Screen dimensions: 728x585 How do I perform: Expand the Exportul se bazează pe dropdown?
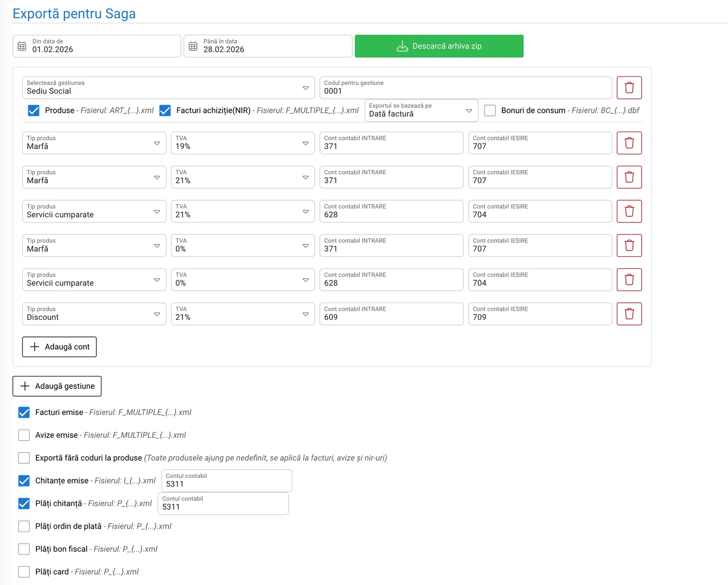[421, 111]
